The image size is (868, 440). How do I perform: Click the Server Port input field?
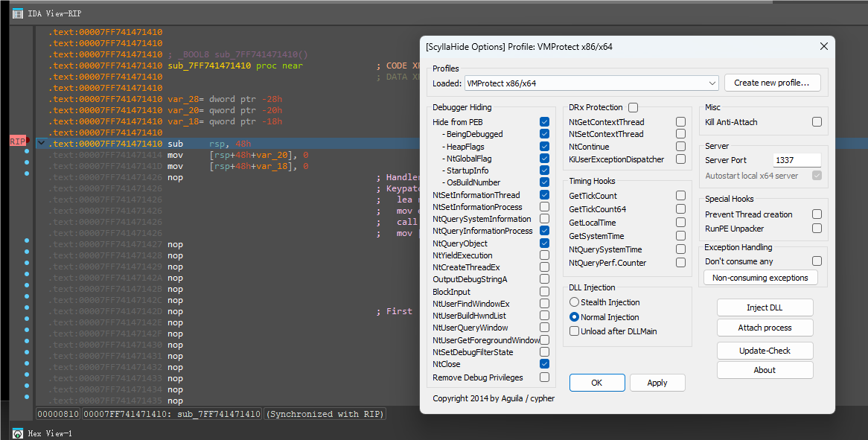pos(797,160)
